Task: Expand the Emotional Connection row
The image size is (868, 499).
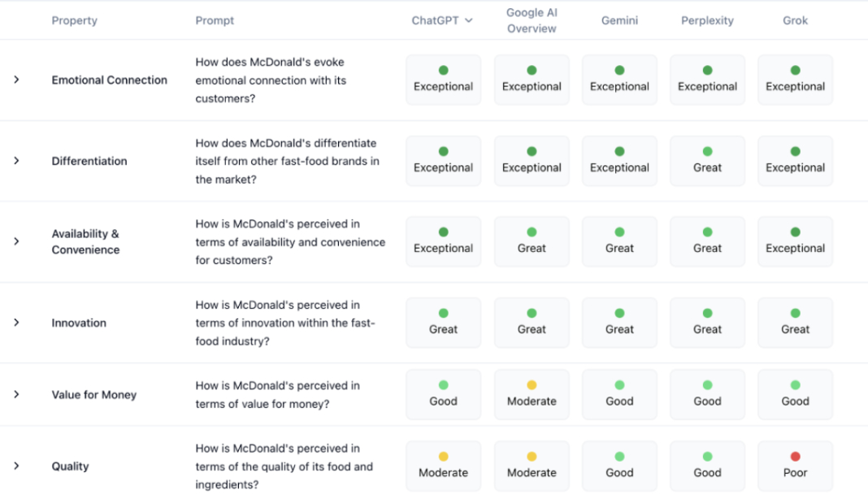Action: click(16, 80)
